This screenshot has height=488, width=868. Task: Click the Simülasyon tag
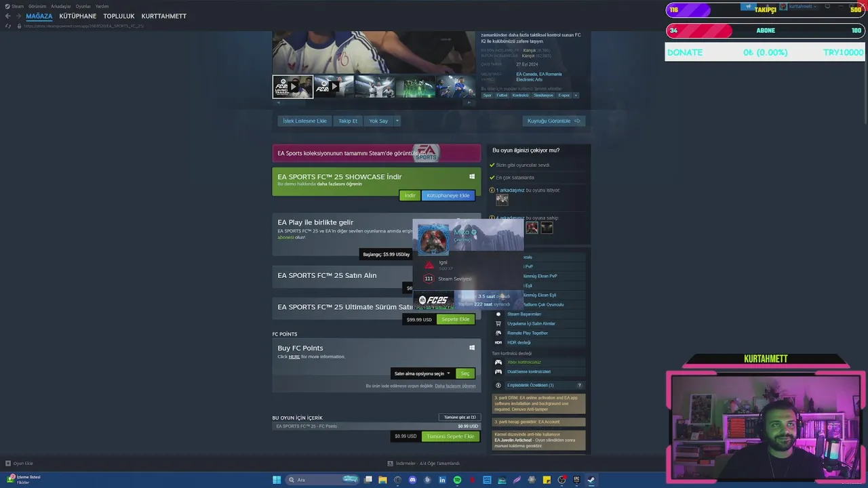(543, 96)
